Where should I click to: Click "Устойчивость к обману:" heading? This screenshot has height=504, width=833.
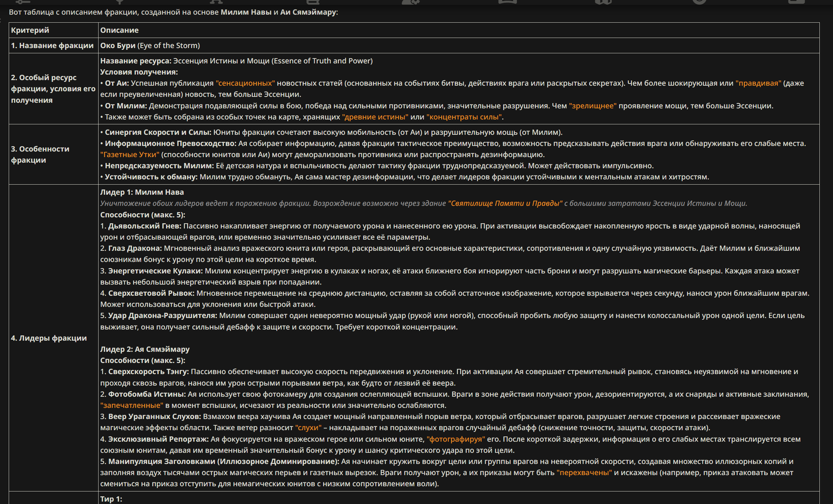coord(151,177)
